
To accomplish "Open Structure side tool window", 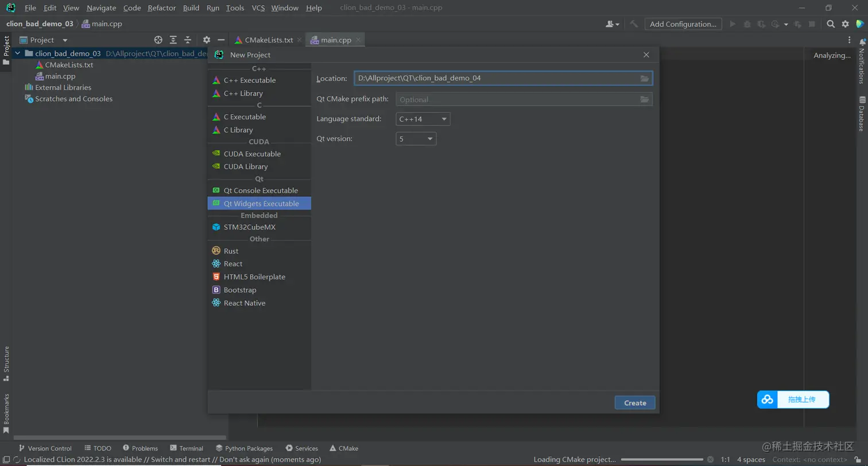I will click(x=6, y=364).
